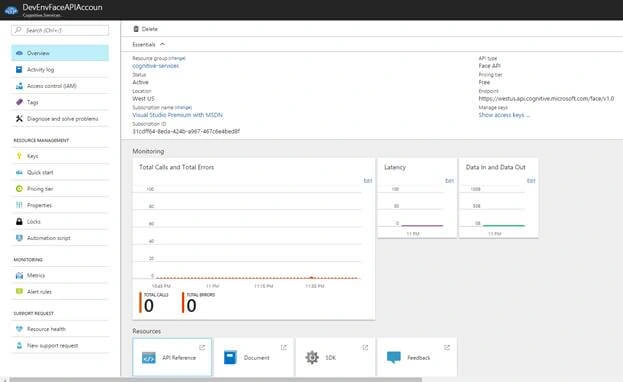The image size is (623, 382).
Task: Click the search magnifier icon in sidebar
Action: tap(18, 30)
